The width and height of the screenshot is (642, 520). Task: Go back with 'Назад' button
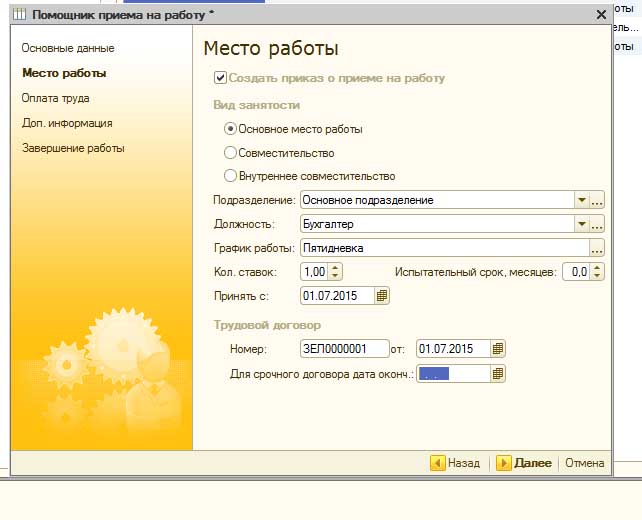[x=455, y=463]
